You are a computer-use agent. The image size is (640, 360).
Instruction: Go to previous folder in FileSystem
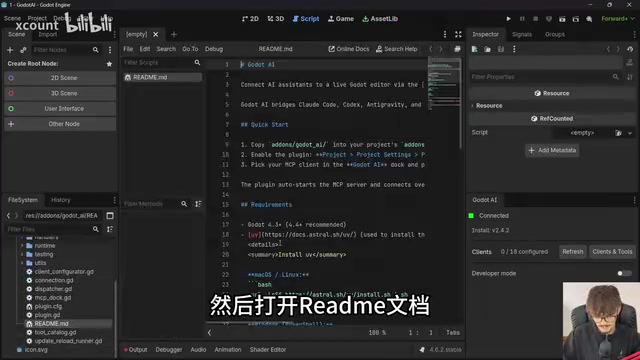click(x=8, y=216)
